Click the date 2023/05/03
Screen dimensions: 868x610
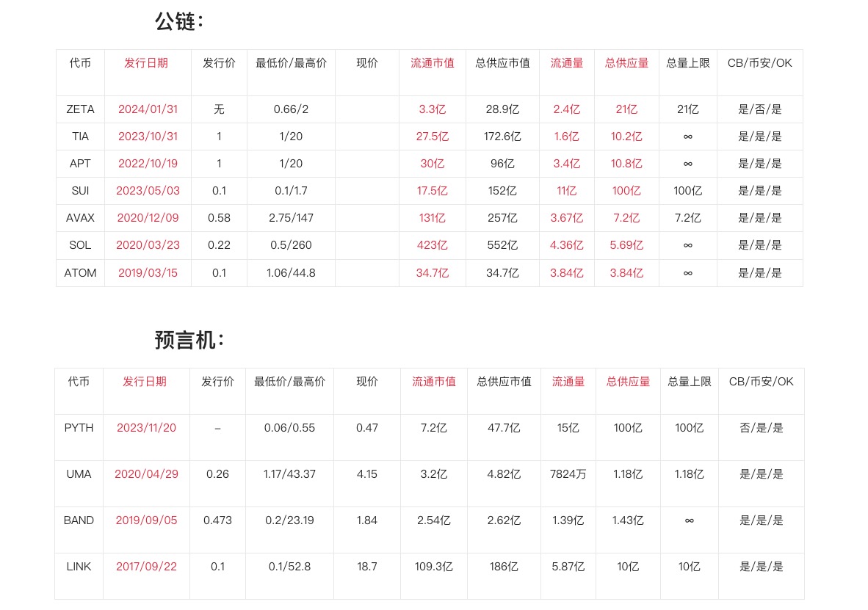tap(148, 190)
